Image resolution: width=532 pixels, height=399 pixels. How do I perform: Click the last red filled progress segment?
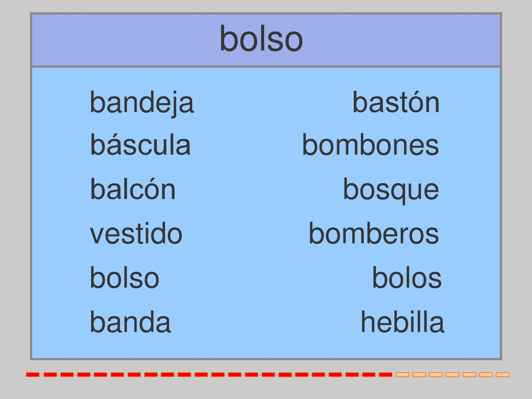click(x=385, y=375)
